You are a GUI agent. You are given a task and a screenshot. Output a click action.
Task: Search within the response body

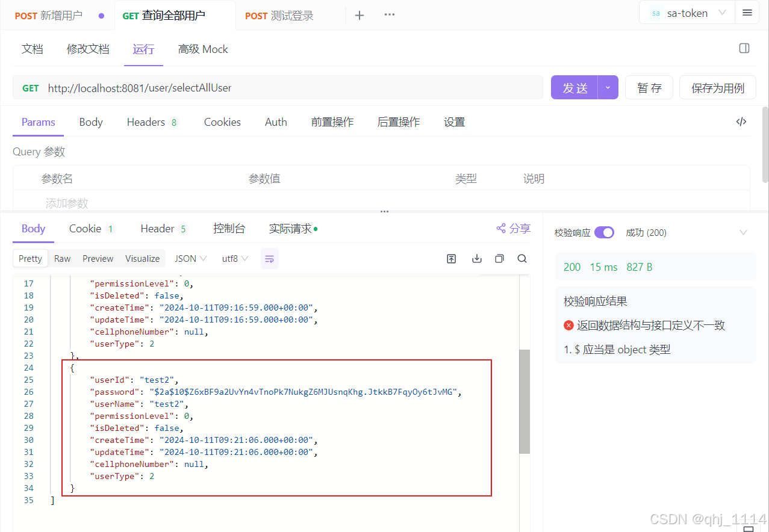[x=522, y=259]
